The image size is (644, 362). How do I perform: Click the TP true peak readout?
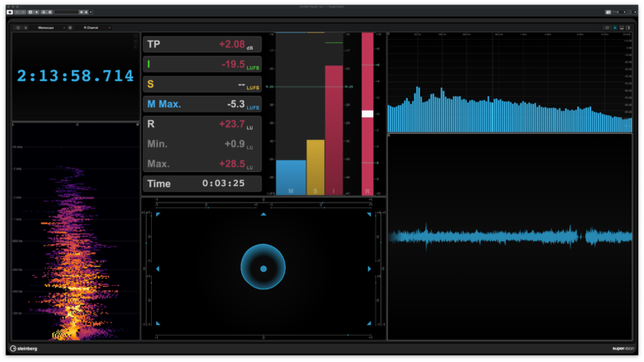click(202, 44)
